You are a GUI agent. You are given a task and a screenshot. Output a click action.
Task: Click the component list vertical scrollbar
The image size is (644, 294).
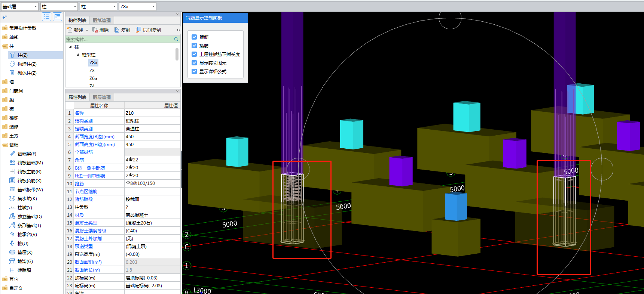click(177, 54)
